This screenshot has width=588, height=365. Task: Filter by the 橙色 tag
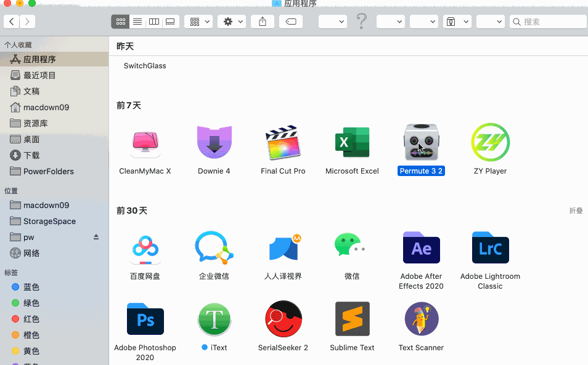54,335
